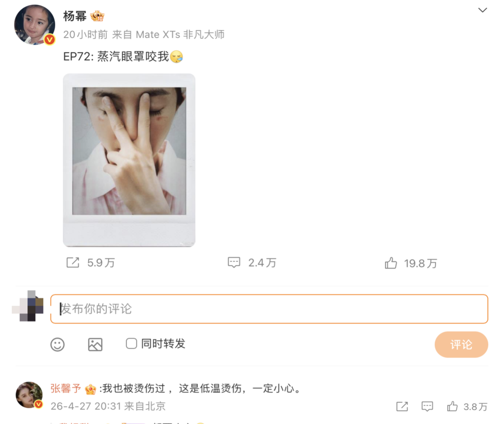Screen dimensions: 504x424
Task: Focus the 发布你的评论 input field
Action: point(269,309)
